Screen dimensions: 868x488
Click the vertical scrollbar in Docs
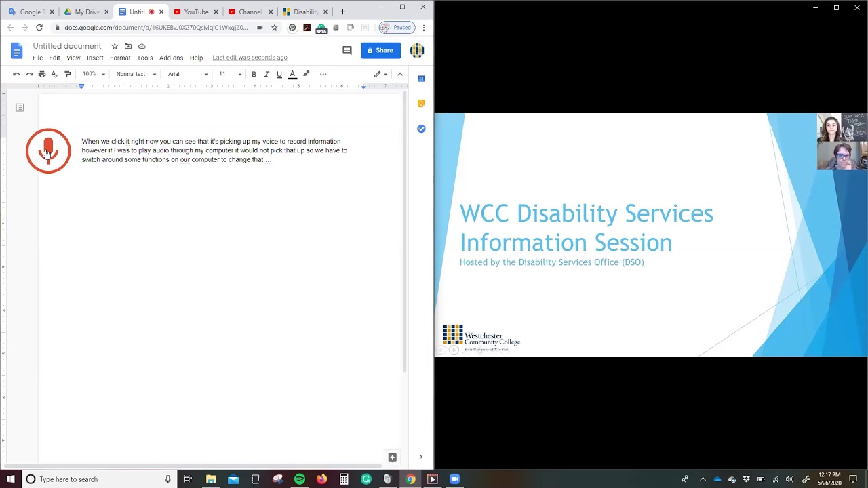pyautogui.click(x=405, y=231)
